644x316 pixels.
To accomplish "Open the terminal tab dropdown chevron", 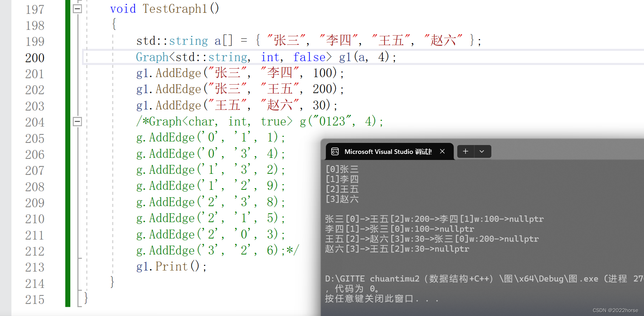I will 482,151.
